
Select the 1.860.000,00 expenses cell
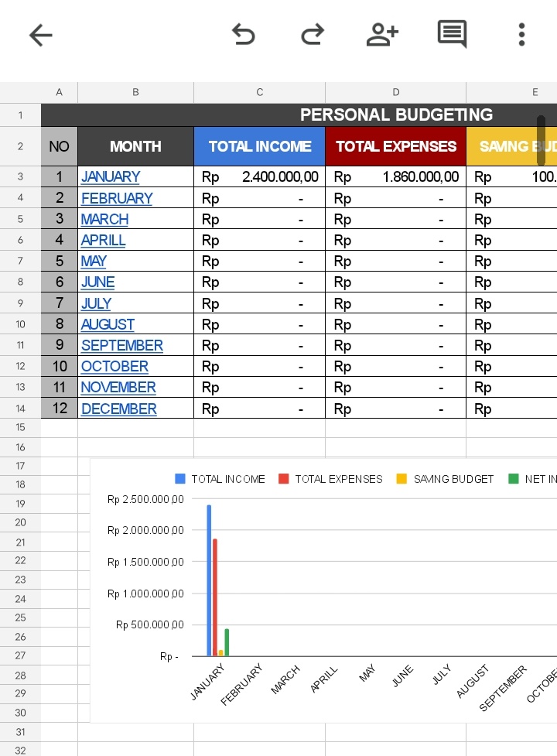[x=395, y=176]
